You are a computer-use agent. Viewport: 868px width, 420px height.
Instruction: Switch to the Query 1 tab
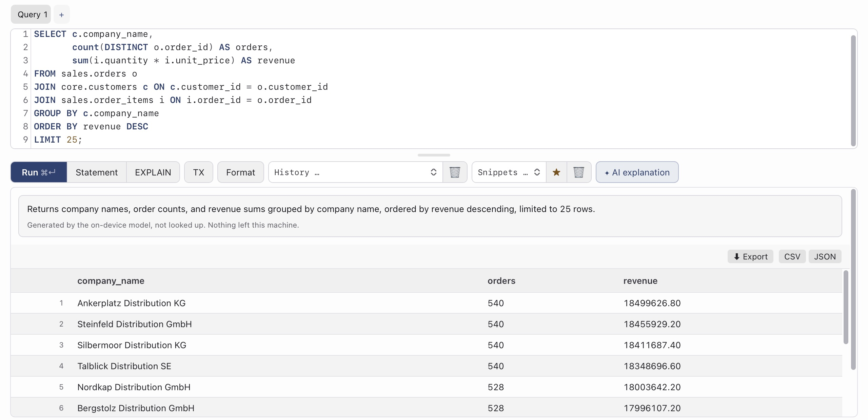(x=31, y=15)
